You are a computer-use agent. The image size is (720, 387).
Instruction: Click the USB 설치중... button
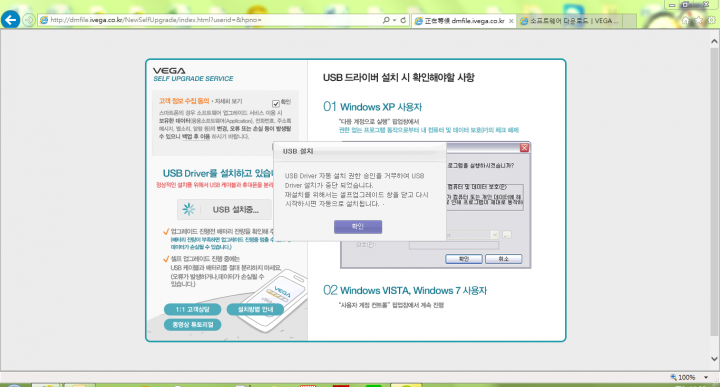[224, 209]
